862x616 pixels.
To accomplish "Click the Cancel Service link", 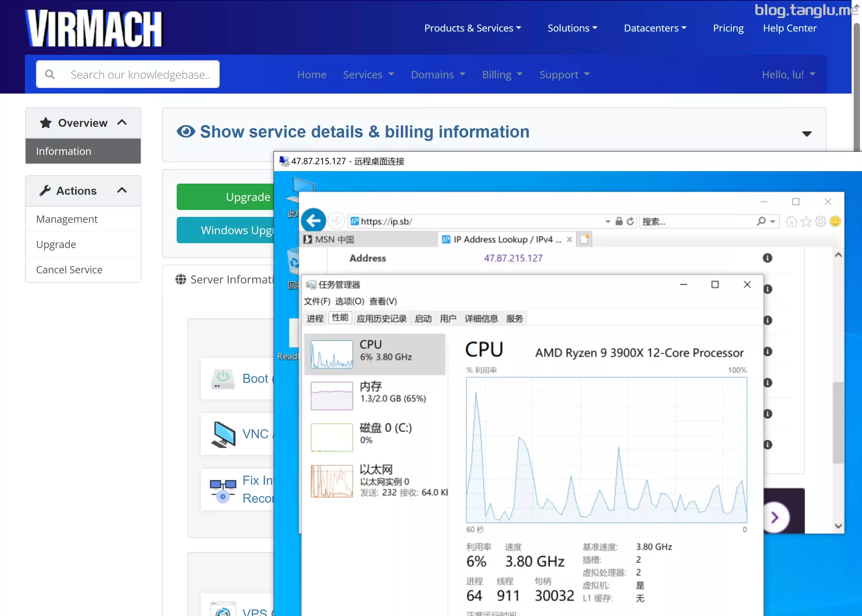I will 69,270.
